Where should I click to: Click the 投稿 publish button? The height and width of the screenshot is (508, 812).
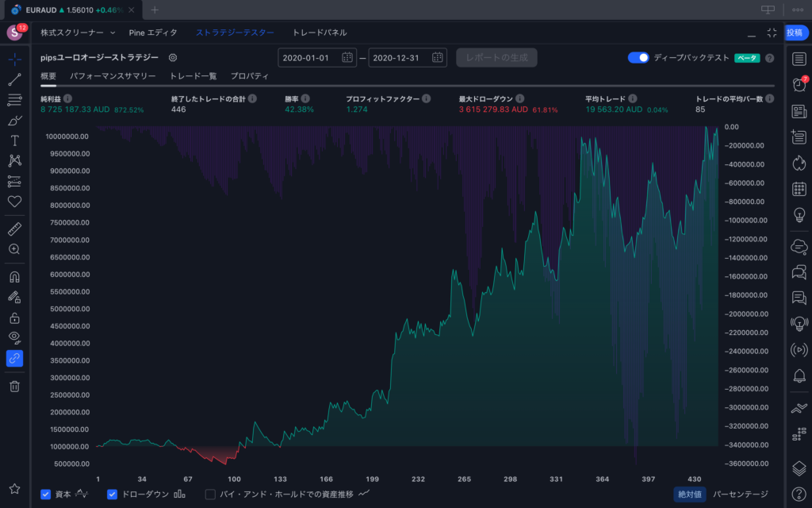point(795,33)
